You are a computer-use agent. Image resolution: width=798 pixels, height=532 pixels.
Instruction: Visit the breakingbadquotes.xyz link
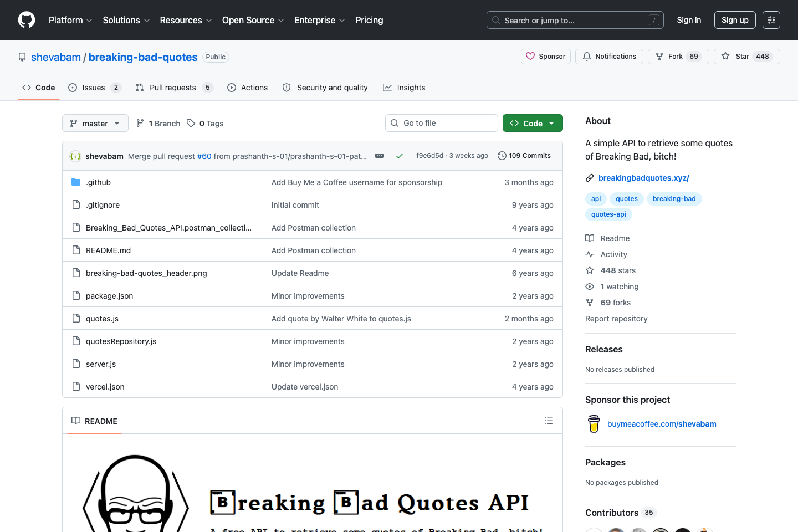644,177
